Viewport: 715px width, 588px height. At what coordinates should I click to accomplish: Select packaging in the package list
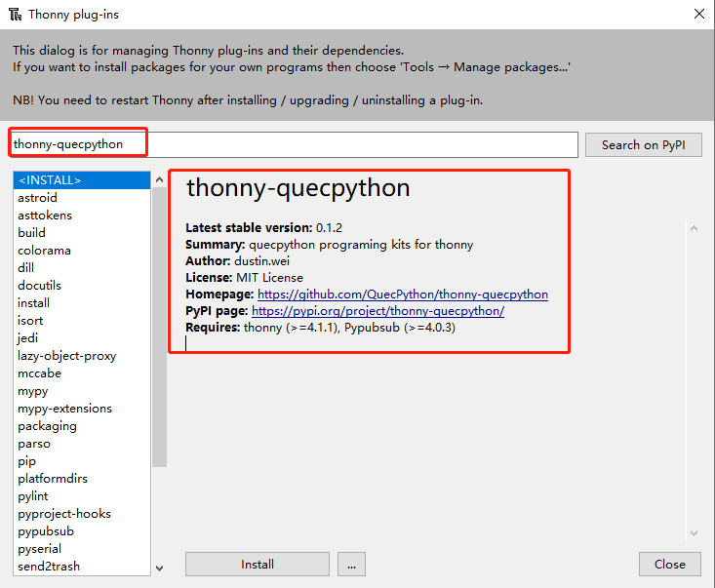(82, 426)
